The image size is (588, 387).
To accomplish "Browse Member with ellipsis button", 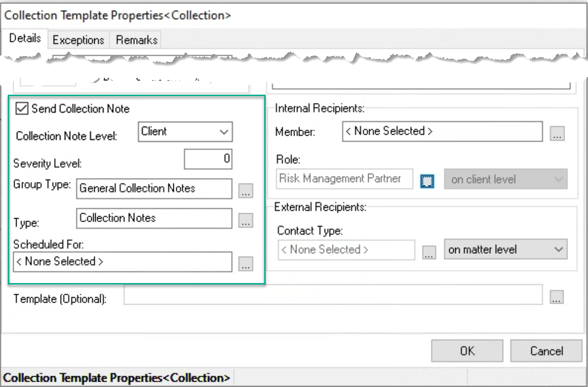I will coord(557,134).
